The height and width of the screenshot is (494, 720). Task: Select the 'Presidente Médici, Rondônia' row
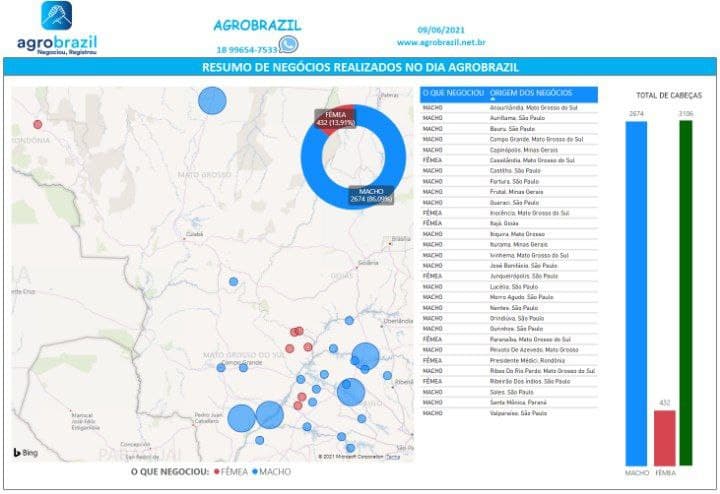pyautogui.click(x=509, y=360)
